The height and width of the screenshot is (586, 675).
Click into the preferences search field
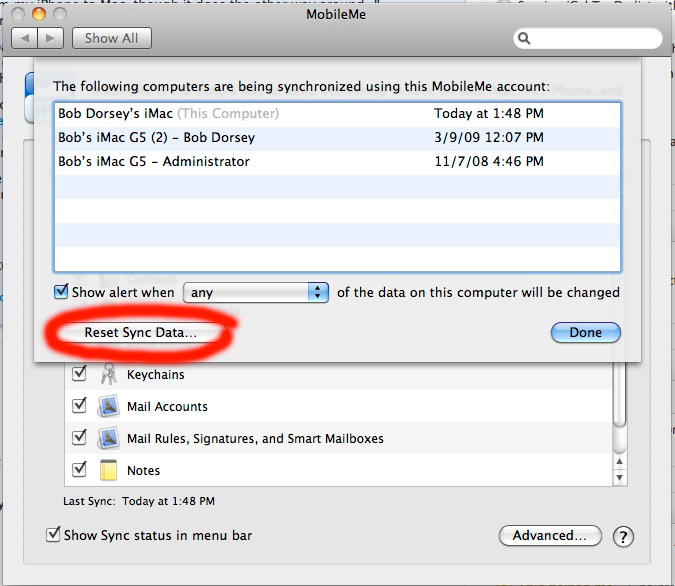point(588,38)
